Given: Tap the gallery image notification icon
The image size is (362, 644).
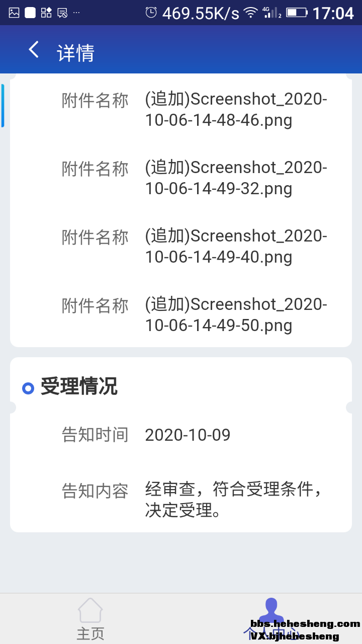Looking at the screenshot, I should pos(14,13).
